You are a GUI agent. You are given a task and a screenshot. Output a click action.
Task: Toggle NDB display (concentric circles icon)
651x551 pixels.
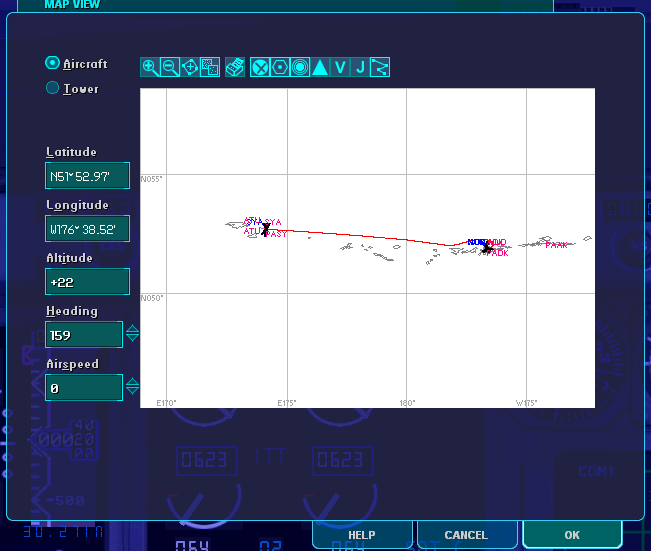click(300, 67)
